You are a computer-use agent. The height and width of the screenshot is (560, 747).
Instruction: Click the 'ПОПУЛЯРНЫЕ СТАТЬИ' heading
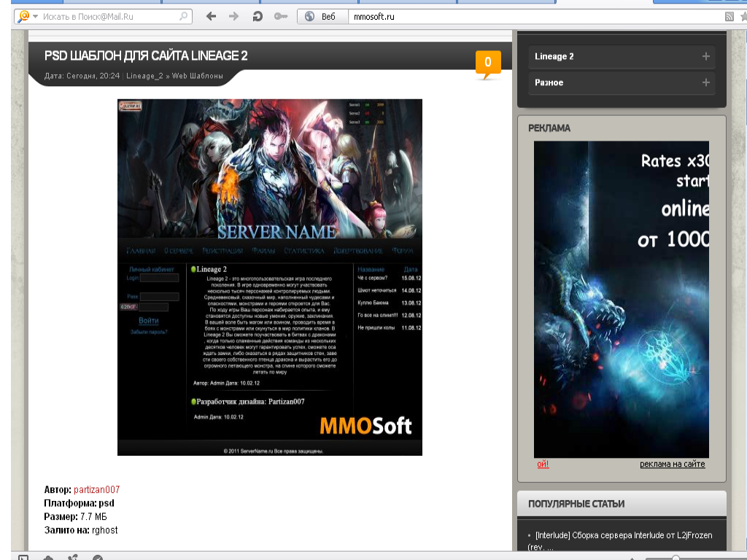click(x=576, y=504)
